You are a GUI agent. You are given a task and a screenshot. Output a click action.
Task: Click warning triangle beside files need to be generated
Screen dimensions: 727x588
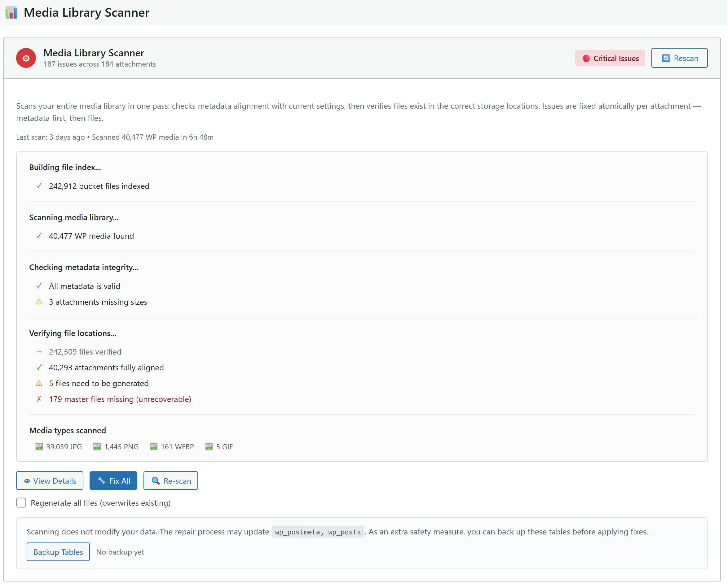(x=39, y=383)
